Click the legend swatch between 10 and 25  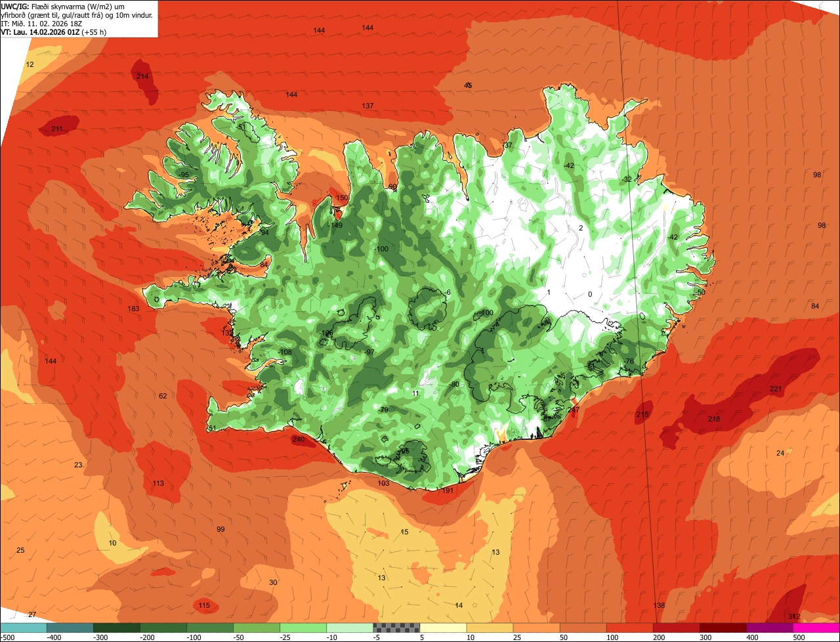(490, 627)
